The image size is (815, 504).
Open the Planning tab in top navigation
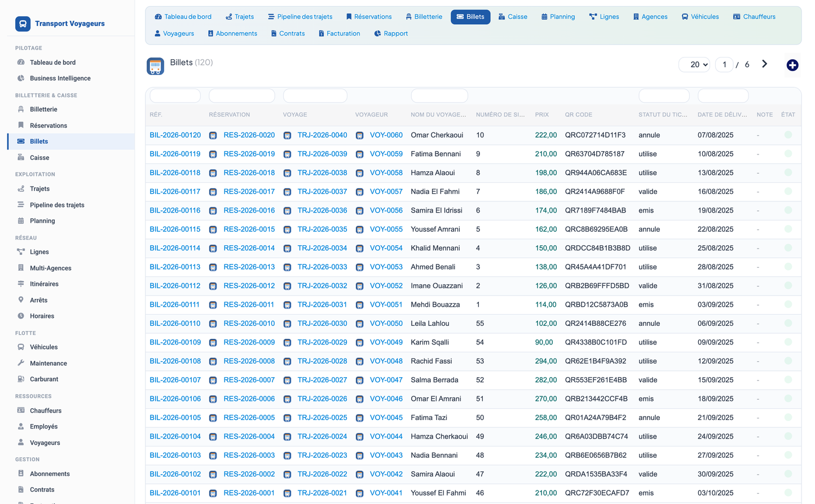tap(558, 17)
